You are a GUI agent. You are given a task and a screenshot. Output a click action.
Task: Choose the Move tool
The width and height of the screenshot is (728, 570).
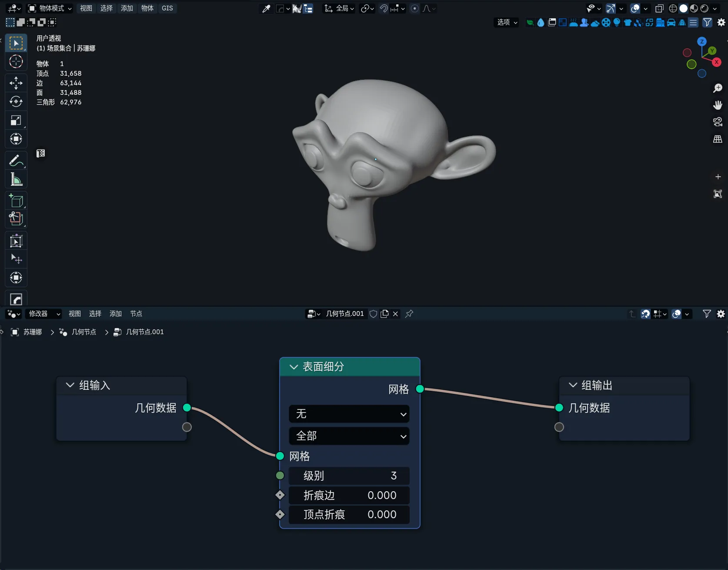point(16,83)
